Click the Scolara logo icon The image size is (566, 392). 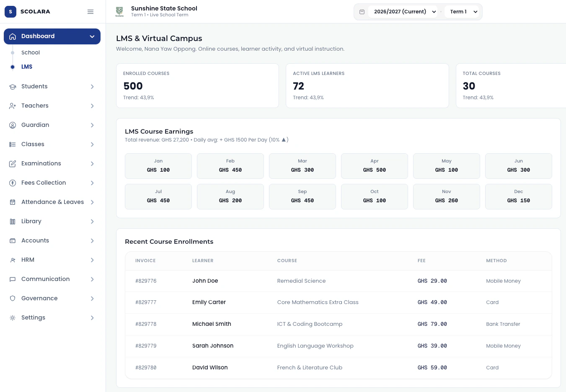click(x=10, y=12)
